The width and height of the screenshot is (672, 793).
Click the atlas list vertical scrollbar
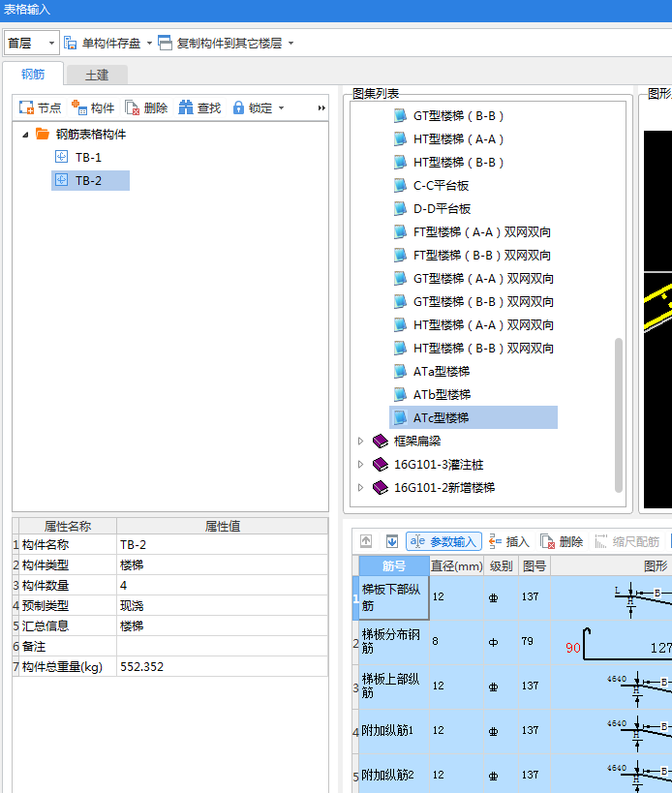pos(619,414)
